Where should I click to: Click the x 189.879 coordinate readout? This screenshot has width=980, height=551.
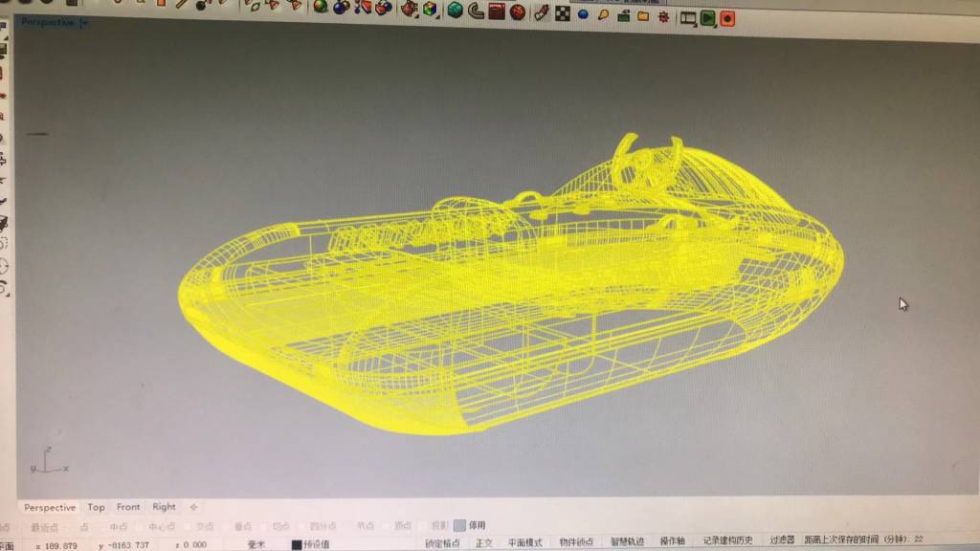click(x=56, y=546)
